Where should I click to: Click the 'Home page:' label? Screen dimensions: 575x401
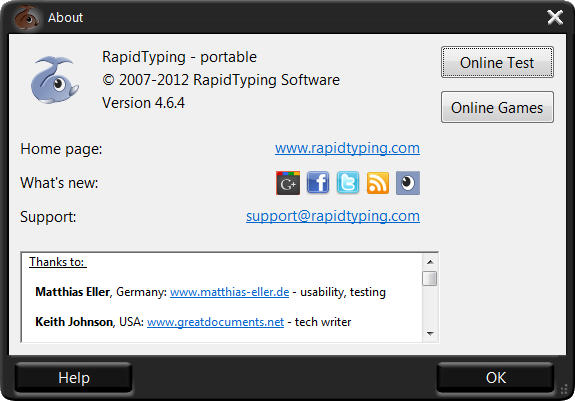[x=61, y=149]
